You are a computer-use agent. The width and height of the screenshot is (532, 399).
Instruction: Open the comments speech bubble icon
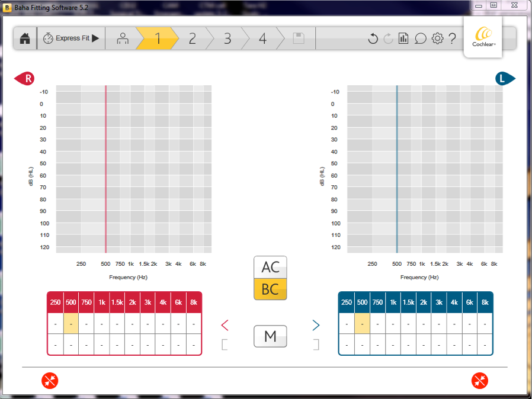pos(421,38)
